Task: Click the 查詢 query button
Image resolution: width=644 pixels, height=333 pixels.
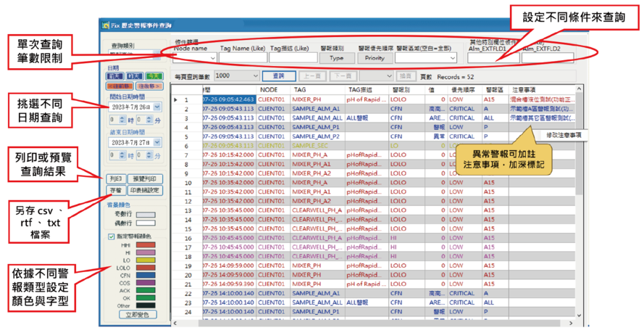Action: [278, 75]
